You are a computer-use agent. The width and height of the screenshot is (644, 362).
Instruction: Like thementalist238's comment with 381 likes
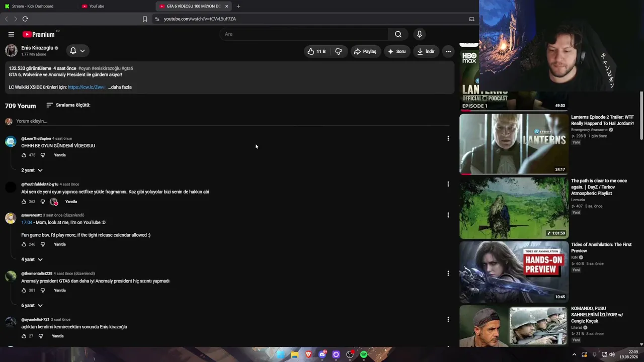[24, 290]
